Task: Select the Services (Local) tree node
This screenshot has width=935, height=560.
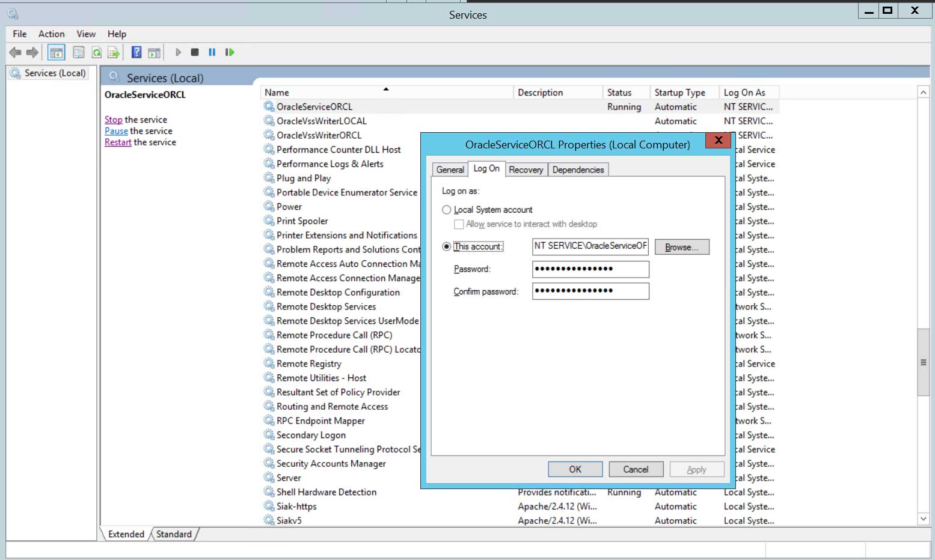Action: [48, 73]
